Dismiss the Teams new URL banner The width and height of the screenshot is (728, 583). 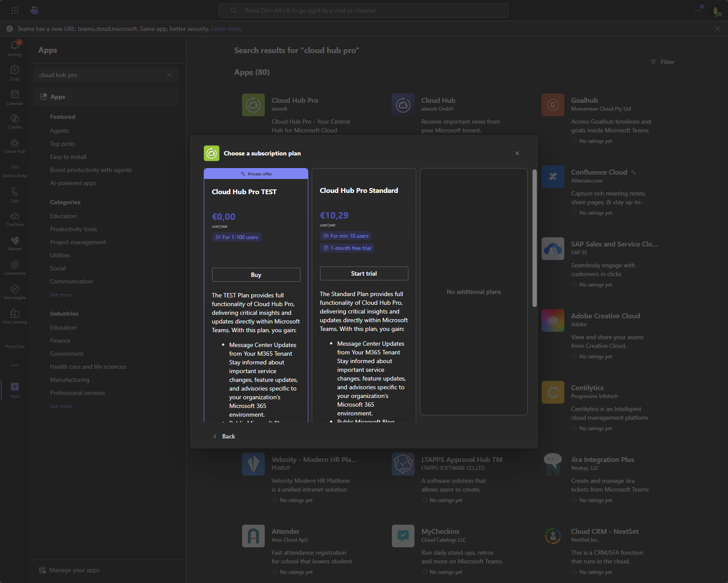[x=718, y=29]
